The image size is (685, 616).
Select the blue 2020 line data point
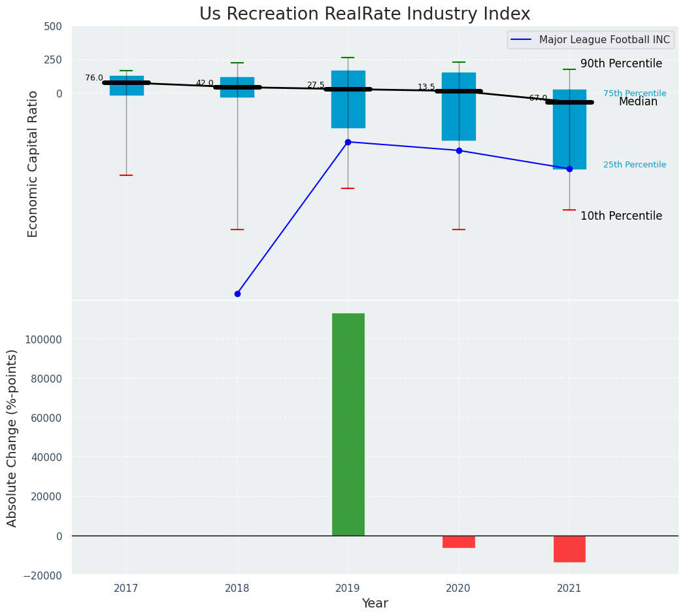pyautogui.click(x=459, y=150)
